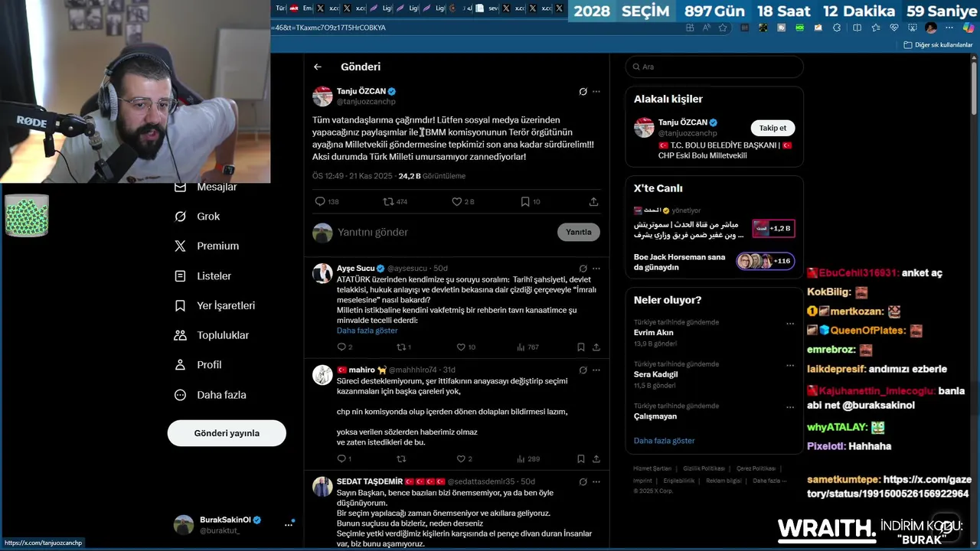This screenshot has height=551, width=980.
Task: Click the Yanıtla button
Action: [x=579, y=232]
